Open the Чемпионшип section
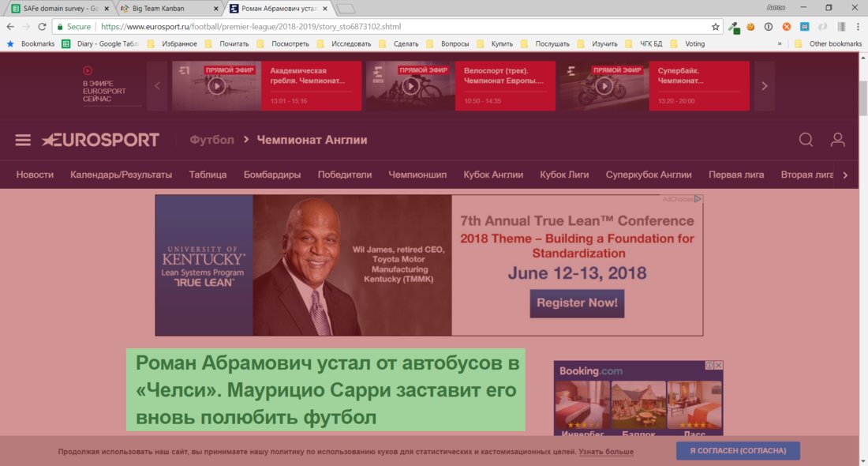 point(417,175)
